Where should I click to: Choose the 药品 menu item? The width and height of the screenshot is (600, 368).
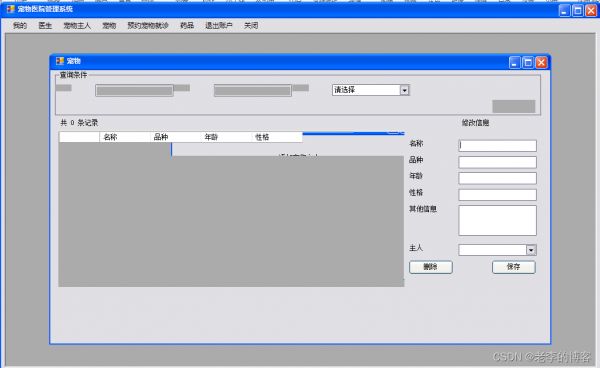click(x=187, y=26)
